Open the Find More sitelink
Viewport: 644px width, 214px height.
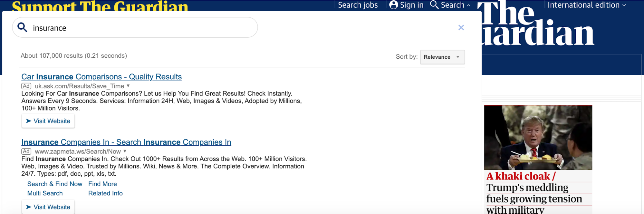click(103, 184)
